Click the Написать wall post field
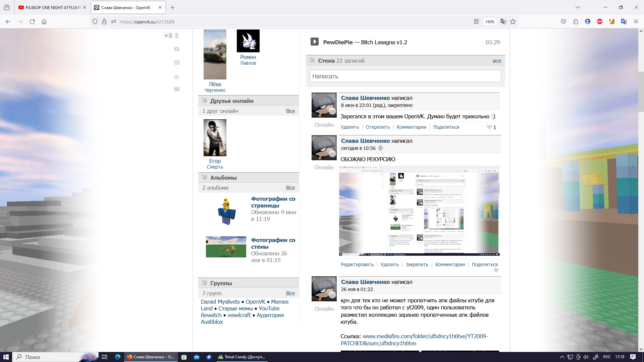The height and width of the screenshot is (362, 644). pyautogui.click(x=405, y=76)
